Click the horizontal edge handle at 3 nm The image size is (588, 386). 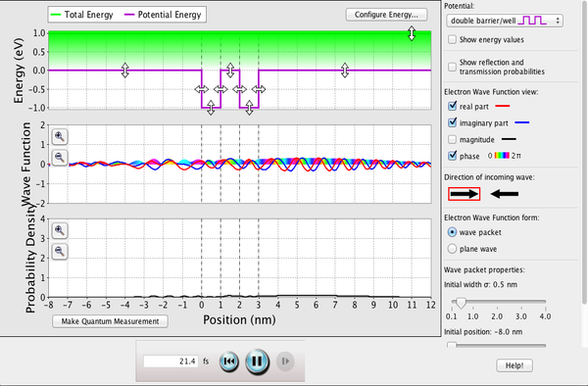tap(259, 89)
